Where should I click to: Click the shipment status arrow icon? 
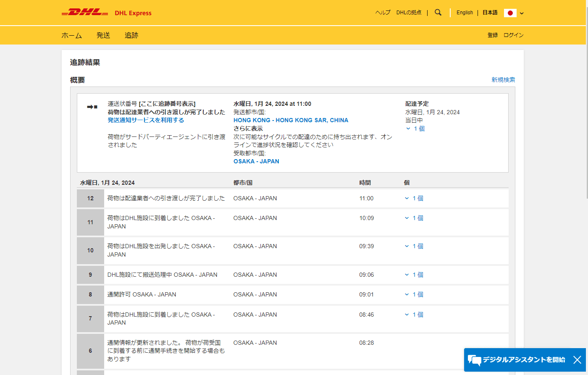92,107
